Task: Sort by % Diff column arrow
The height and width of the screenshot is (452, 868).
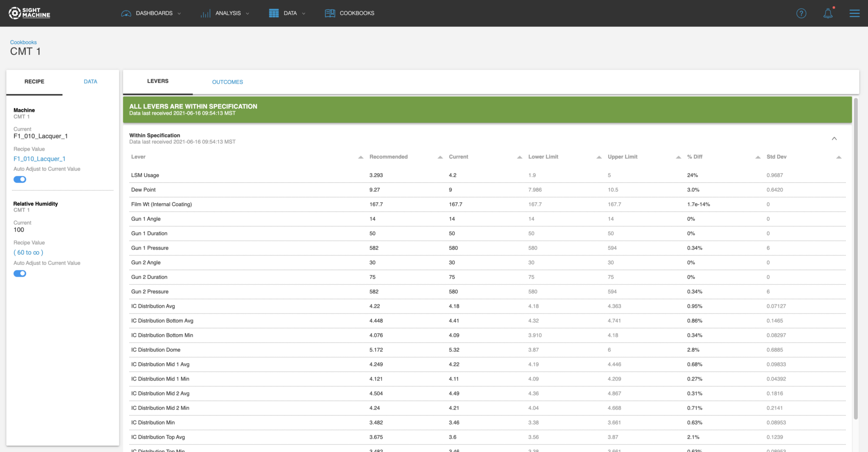Action: point(758,157)
